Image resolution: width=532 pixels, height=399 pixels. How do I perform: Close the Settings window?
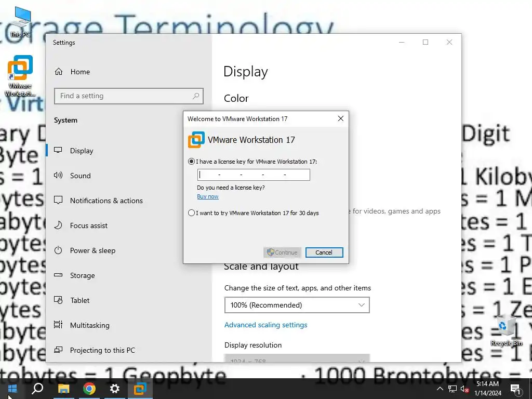coord(449,42)
